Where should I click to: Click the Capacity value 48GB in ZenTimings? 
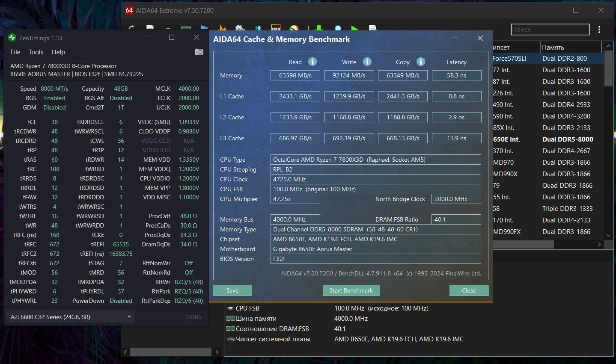click(x=121, y=89)
